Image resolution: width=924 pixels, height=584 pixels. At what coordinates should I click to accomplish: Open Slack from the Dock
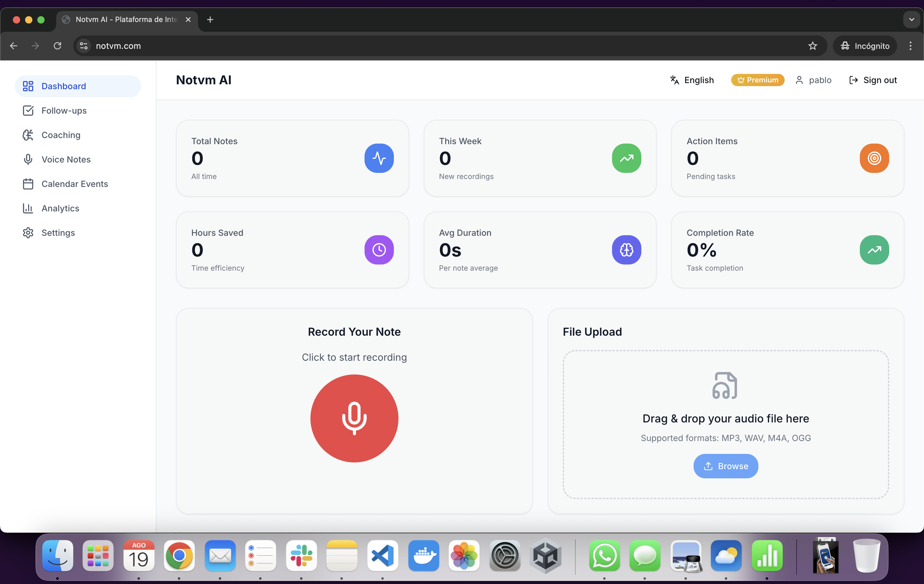point(301,556)
